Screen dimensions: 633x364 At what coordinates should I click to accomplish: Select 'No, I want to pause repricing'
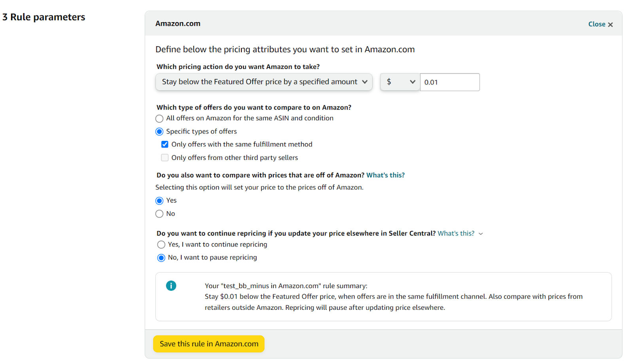point(161,258)
